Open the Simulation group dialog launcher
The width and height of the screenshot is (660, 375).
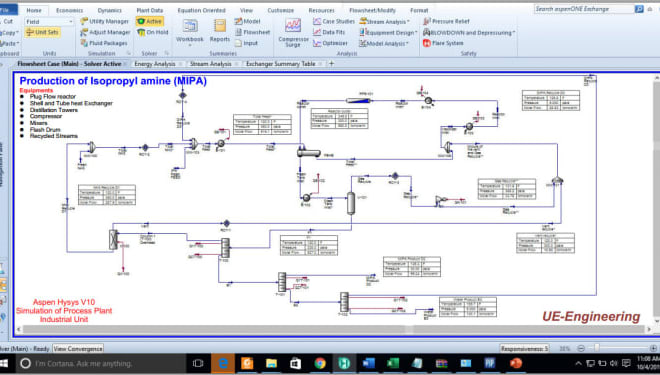129,53
